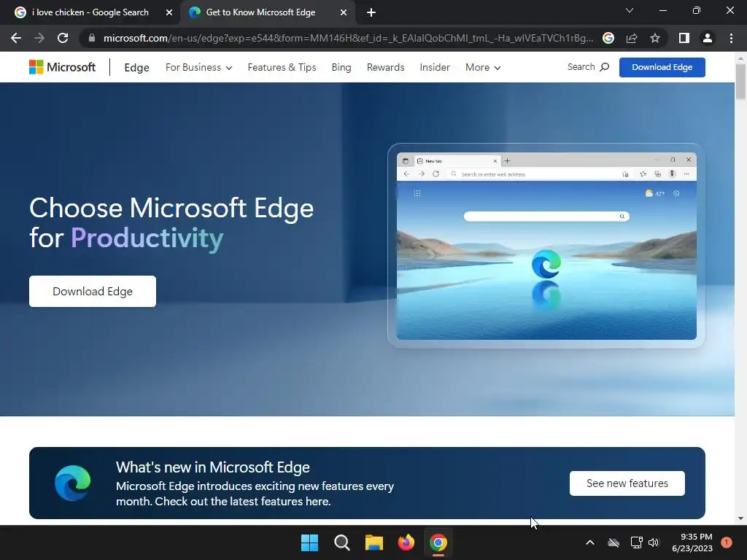This screenshot has height=560, width=747.
Task: Bookmark this tab with the star icon
Action: click(x=655, y=38)
